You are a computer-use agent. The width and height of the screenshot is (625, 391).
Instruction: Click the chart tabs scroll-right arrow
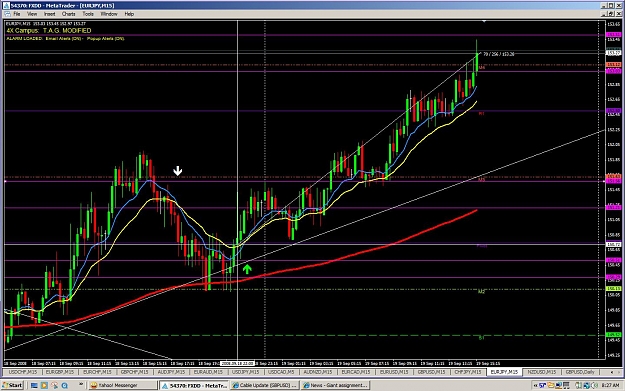coord(620,372)
